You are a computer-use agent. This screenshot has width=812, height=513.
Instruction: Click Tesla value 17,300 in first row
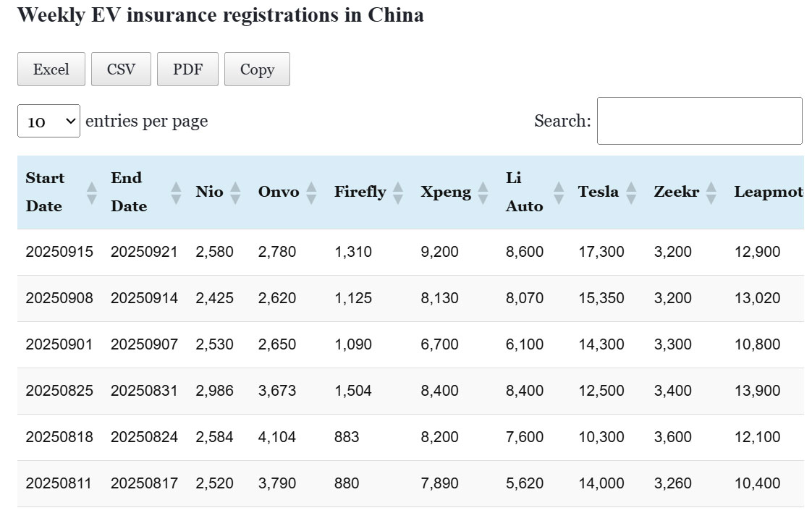601,252
